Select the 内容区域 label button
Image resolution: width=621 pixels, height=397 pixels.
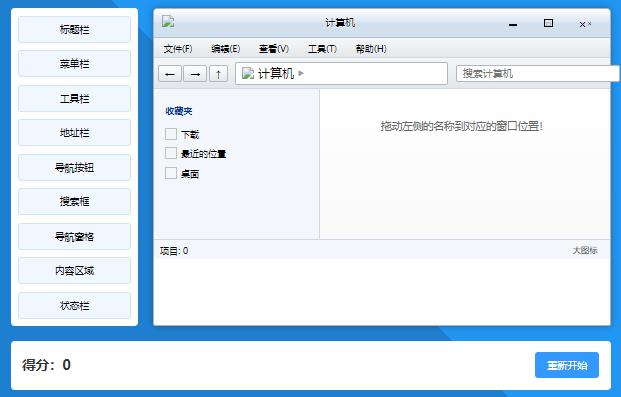click(x=74, y=271)
